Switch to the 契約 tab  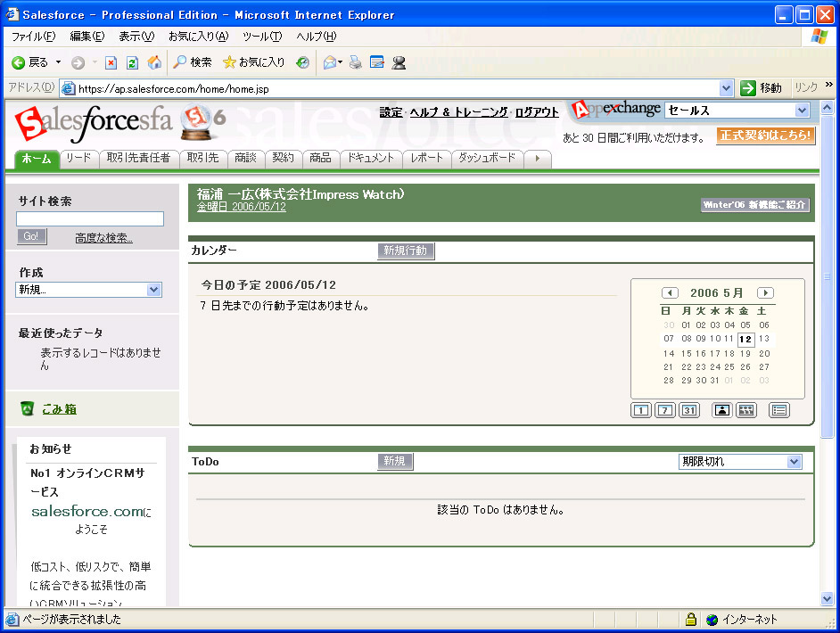tap(284, 159)
